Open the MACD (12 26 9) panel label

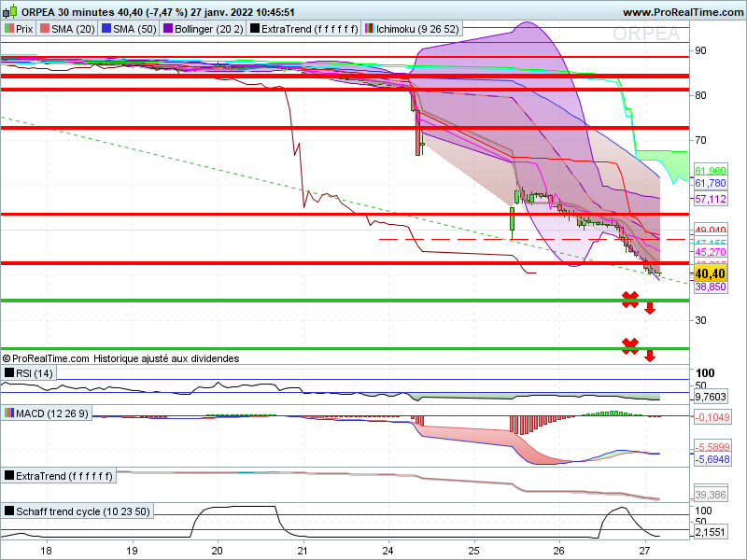click(x=52, y=413)
